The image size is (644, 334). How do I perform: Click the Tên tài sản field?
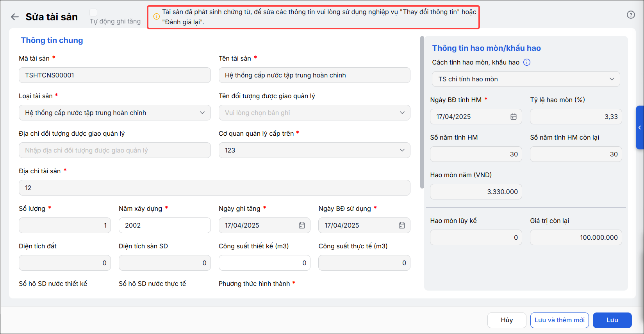(314, 75)
